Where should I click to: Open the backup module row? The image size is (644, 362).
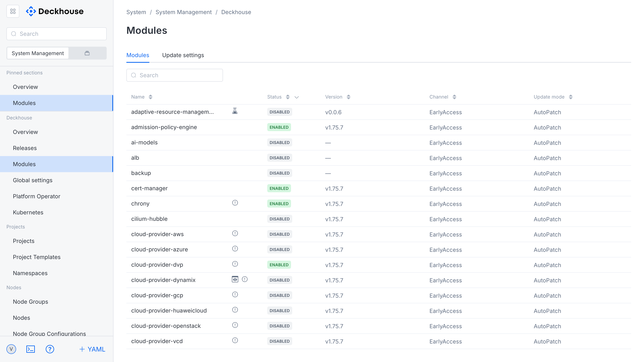(x=379, y=173)
